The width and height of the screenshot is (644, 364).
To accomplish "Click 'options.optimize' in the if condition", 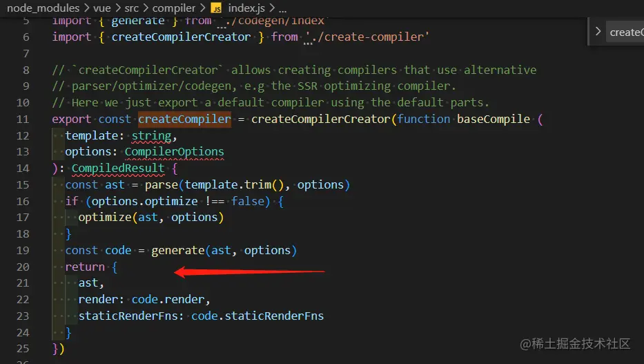I will point(144,201).
